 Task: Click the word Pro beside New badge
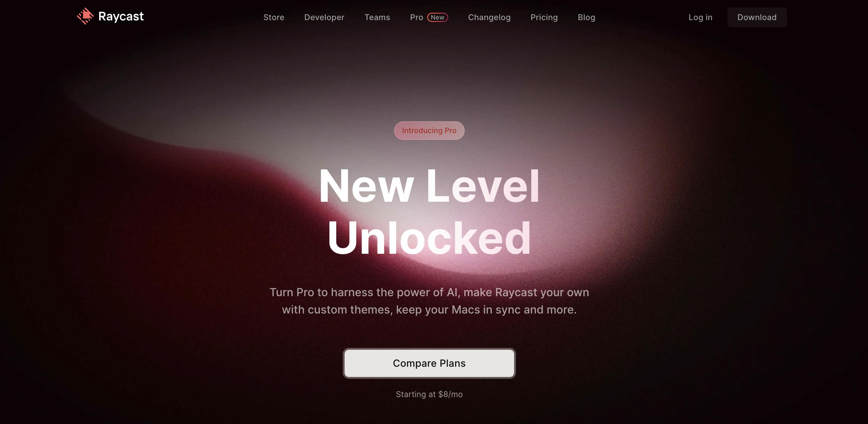(x=416, y=17)
